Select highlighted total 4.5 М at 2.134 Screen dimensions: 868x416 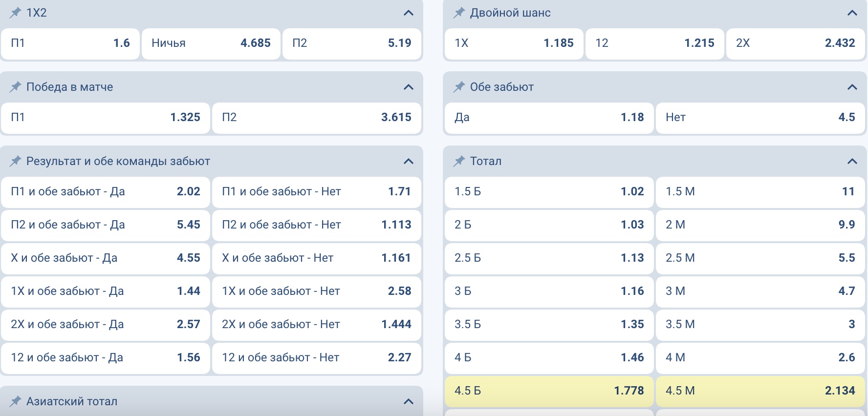pyautogui.click(x=760, y=391)
